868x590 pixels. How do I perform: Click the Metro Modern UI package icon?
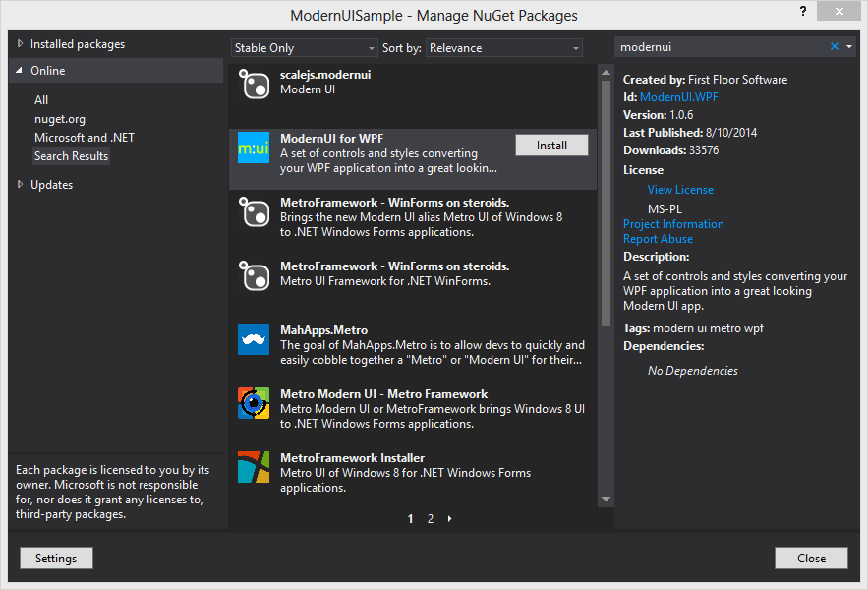point(254,403)
